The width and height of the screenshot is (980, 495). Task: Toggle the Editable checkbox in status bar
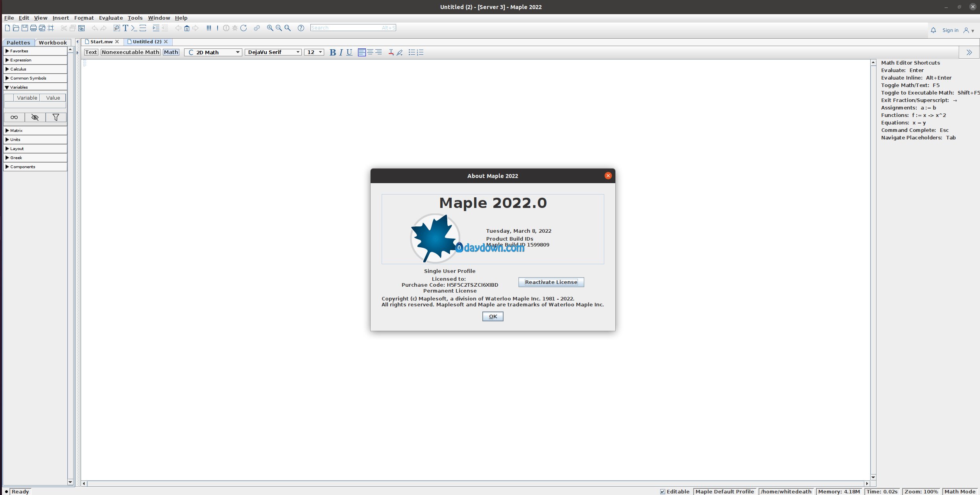coord(663,491)
